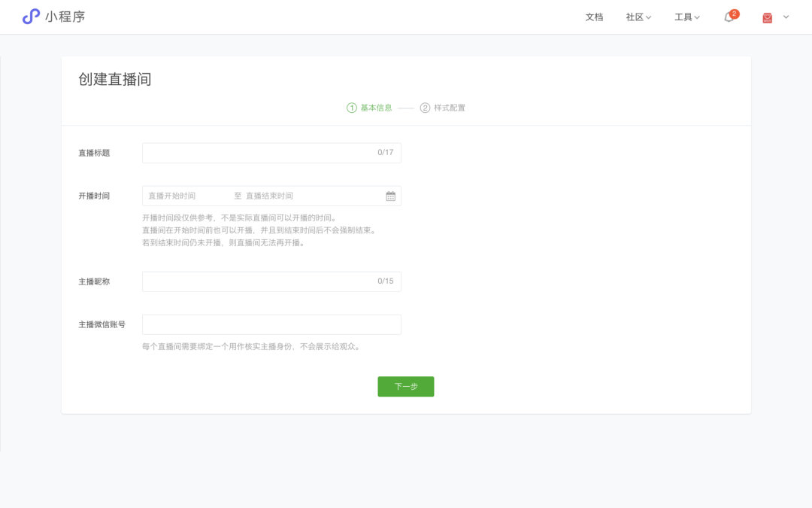The height and width of the screenshot is (508, 812).
Task: Click the 下一步 button
Action: point(406,387)
